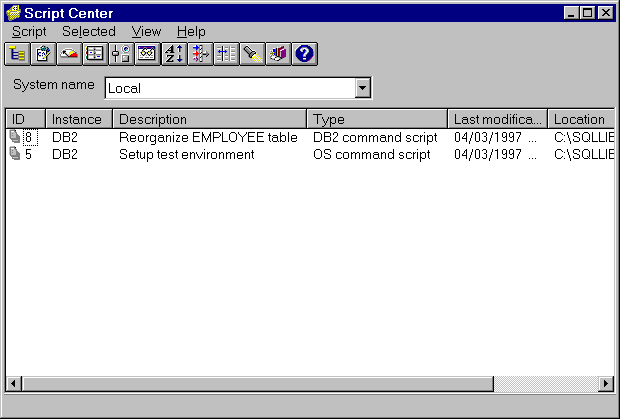Click the Location column header
Screen dimensions: 620x419
(x=581, y=119)
